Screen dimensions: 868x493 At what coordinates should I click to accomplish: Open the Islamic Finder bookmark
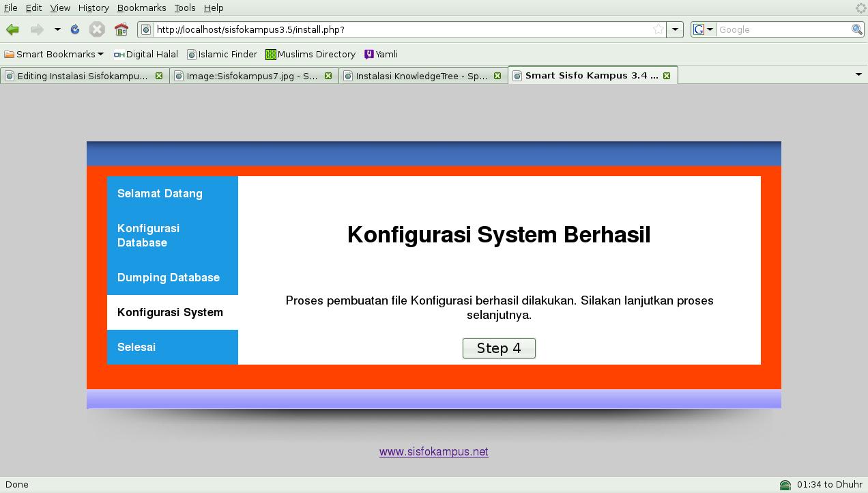pyautogui.click(x=222, y=54)
